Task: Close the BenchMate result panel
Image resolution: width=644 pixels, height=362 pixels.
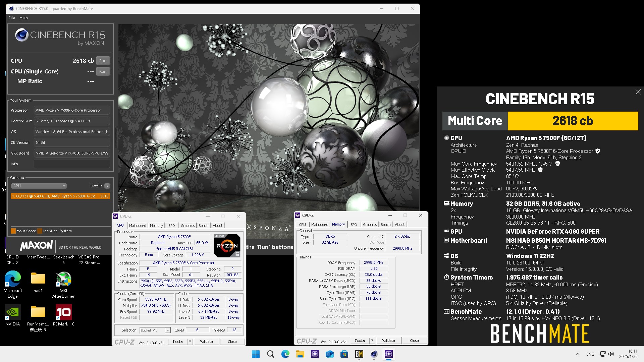Action: click(x=638, y=92)
